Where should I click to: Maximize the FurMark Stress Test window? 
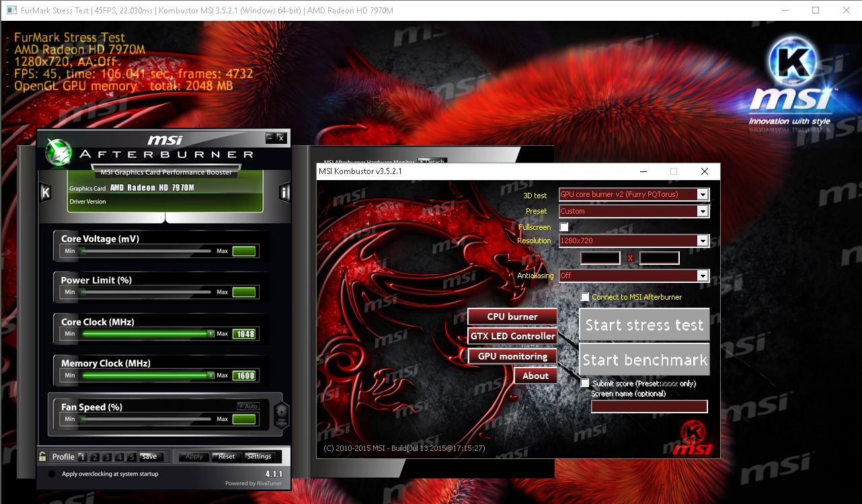[x=816, y=10]
